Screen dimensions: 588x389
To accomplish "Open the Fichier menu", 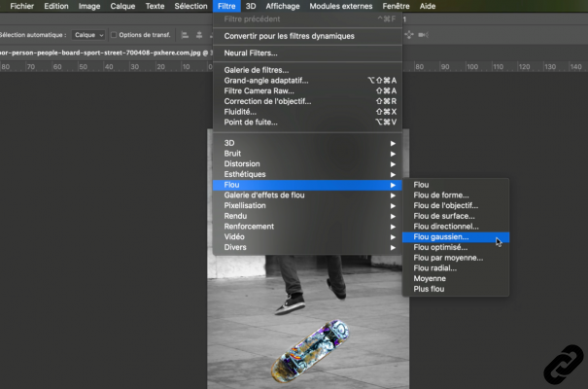I will point(21,6).
